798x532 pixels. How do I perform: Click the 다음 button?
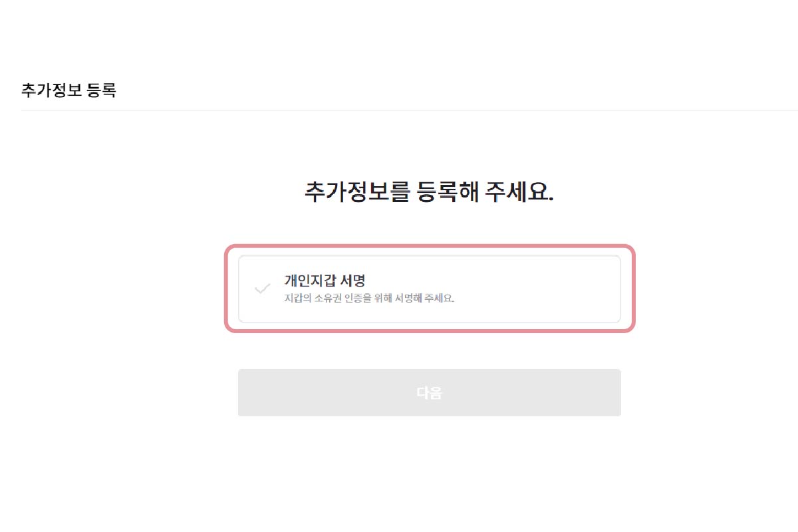tap(429, 392)
